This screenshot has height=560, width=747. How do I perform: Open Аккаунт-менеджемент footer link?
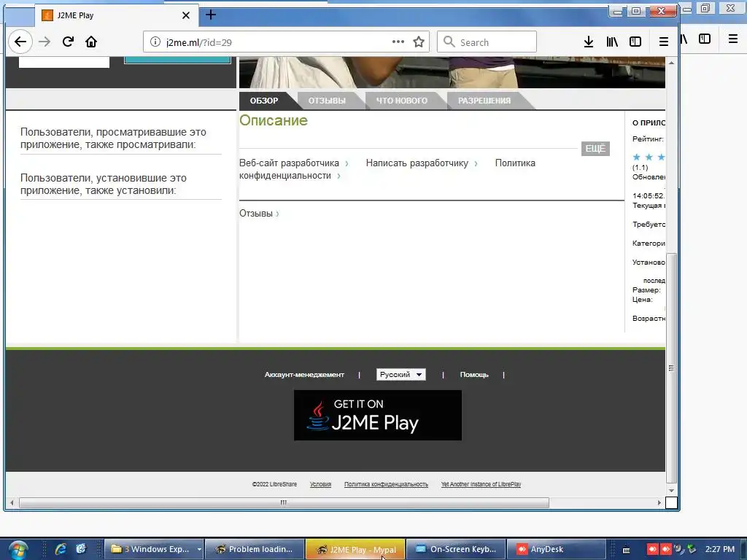tap(304, 375)
